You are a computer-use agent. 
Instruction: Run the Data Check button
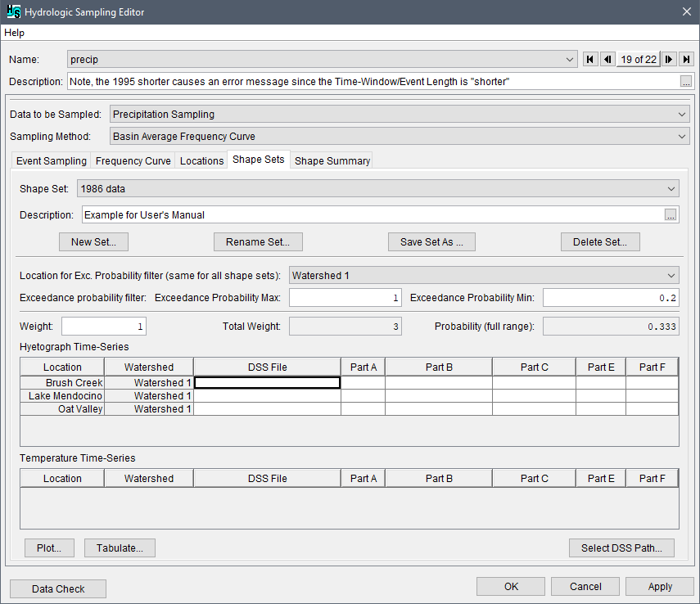click(58, 588)
